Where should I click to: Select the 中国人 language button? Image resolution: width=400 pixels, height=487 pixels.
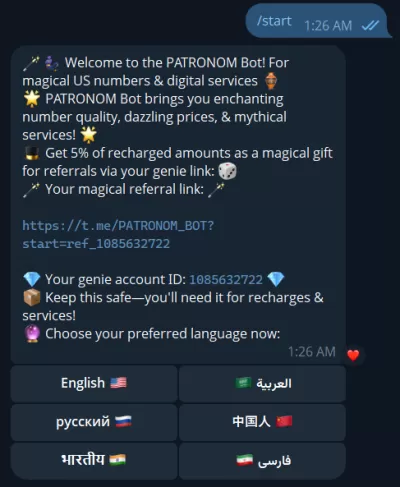tap(262, 422)
